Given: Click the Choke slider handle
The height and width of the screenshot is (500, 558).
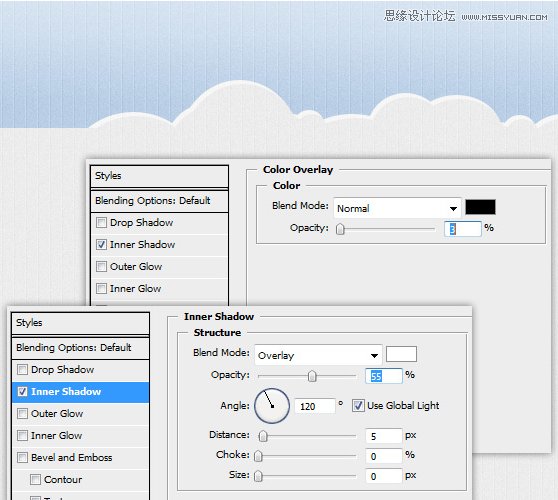Looking at the screenshot, I should [258, 456].
